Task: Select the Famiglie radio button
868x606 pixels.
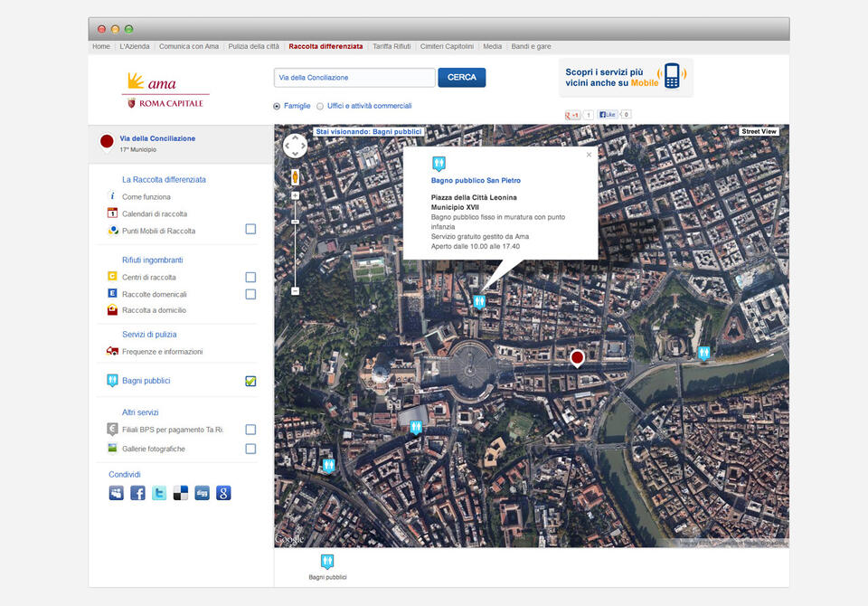Action: click(277, 107)
